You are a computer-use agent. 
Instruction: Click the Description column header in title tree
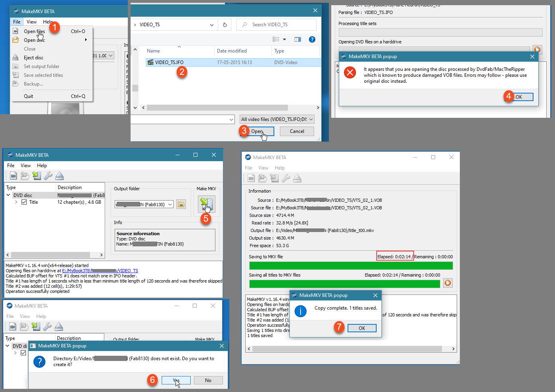80,187
